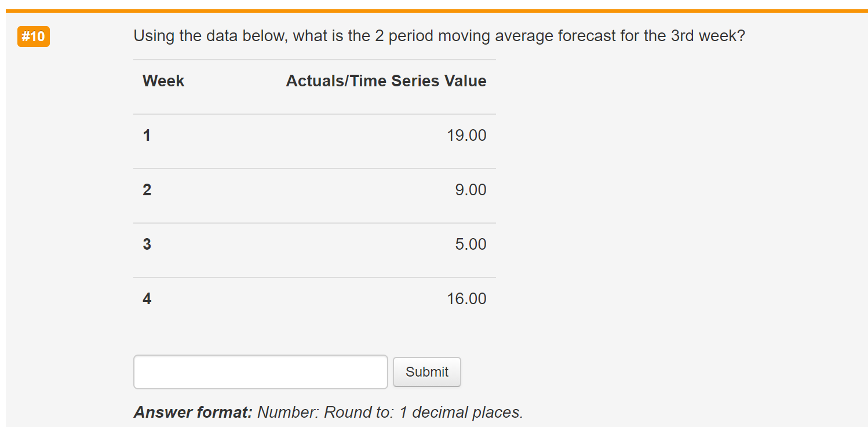
Task: Click the #10 question number badge
Action: pyautogui.click(x=33, y=36)
